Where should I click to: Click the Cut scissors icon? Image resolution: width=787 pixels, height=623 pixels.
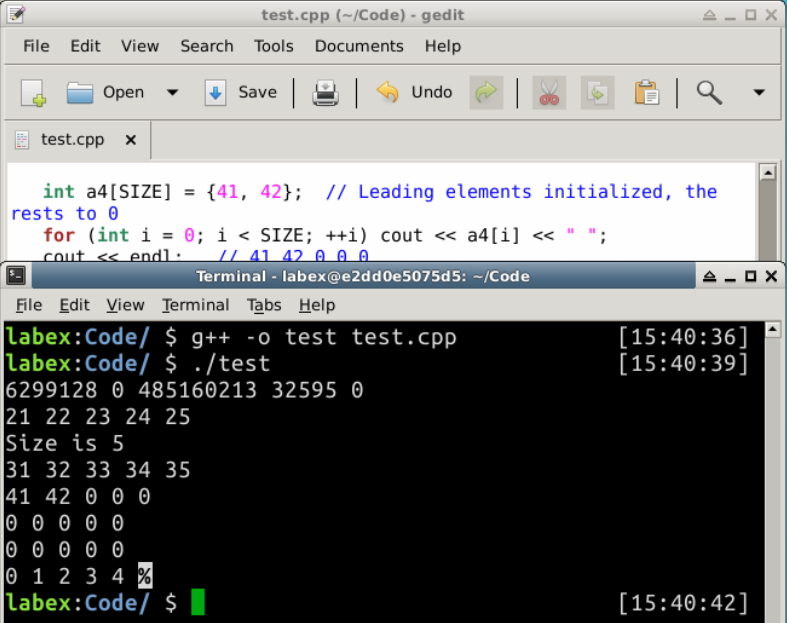click(549, 93)
